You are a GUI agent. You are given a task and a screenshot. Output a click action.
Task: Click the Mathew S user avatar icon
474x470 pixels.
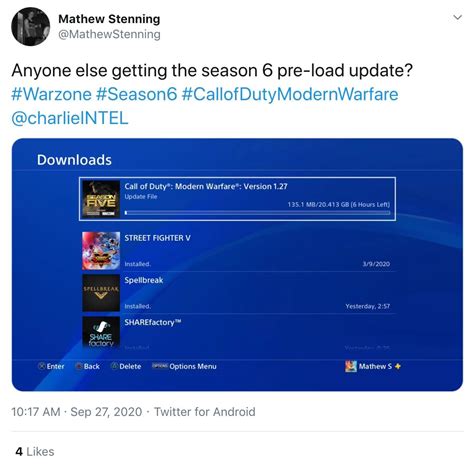coord(351,366)
